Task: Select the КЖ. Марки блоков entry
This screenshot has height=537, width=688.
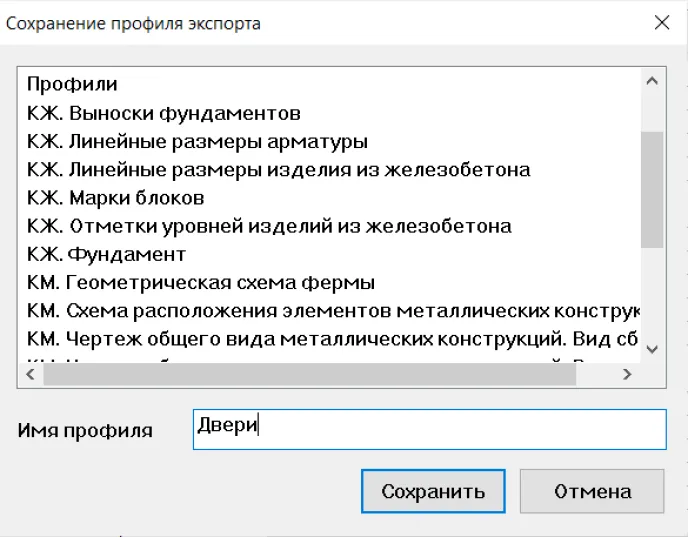Action: tap(116, 197)
